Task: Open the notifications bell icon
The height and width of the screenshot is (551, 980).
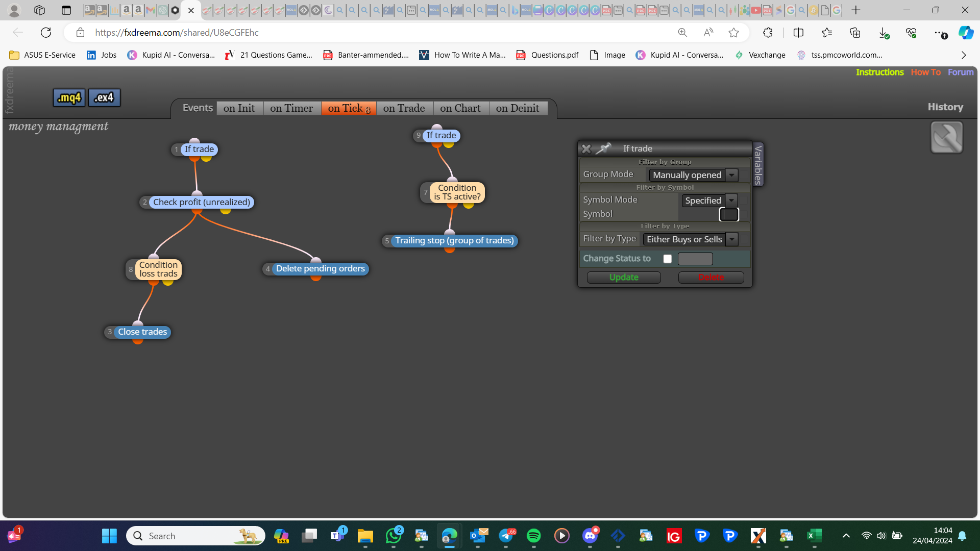Action: click(x=962, y=536)
